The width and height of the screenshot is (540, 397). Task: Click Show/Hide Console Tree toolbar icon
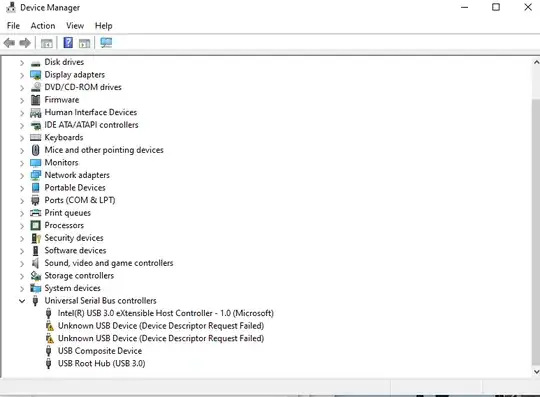click(x=46, y=43)
